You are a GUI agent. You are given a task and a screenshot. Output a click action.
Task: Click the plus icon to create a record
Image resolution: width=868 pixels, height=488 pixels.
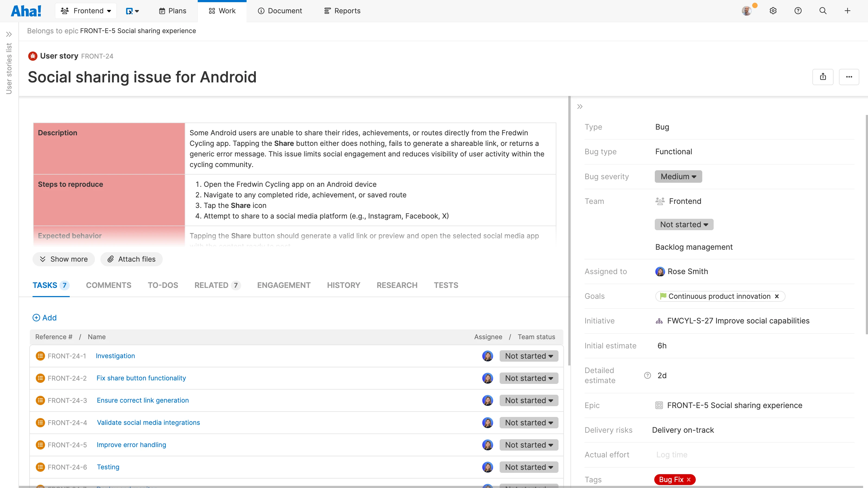(x=847, y=11)
